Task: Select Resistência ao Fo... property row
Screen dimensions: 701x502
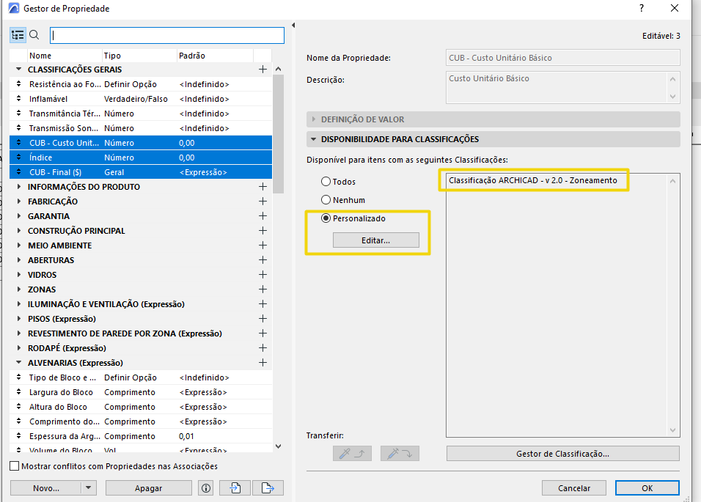Action: (141, 84)
